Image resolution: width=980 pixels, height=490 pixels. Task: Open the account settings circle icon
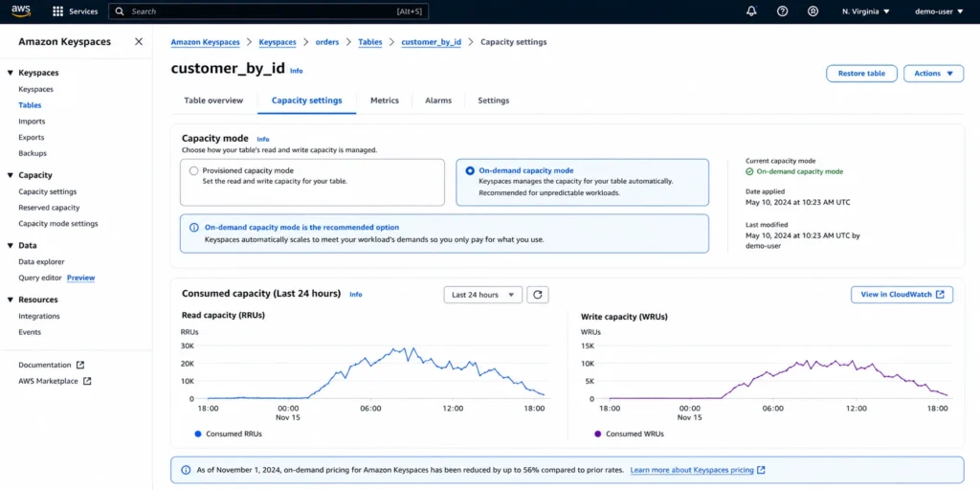(813, 11)
